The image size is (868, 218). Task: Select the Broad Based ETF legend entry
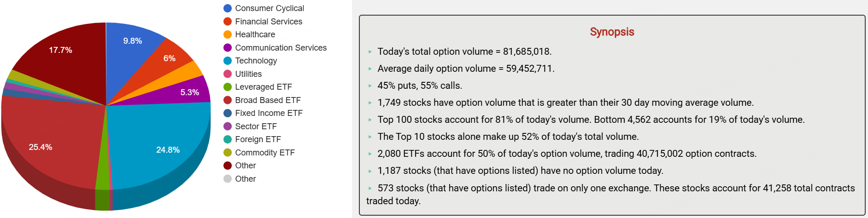[x=267, y=100]
